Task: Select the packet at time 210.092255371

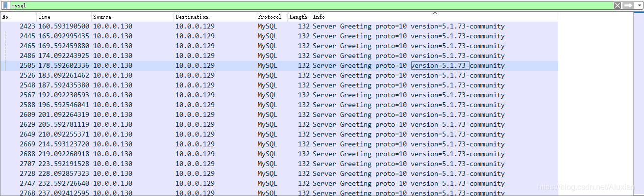Action: [279, 135]
